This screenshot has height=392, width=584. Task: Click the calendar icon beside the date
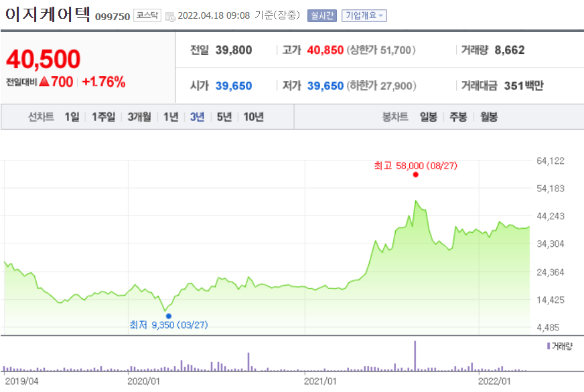pyautogui.click(x=170, y=16)
